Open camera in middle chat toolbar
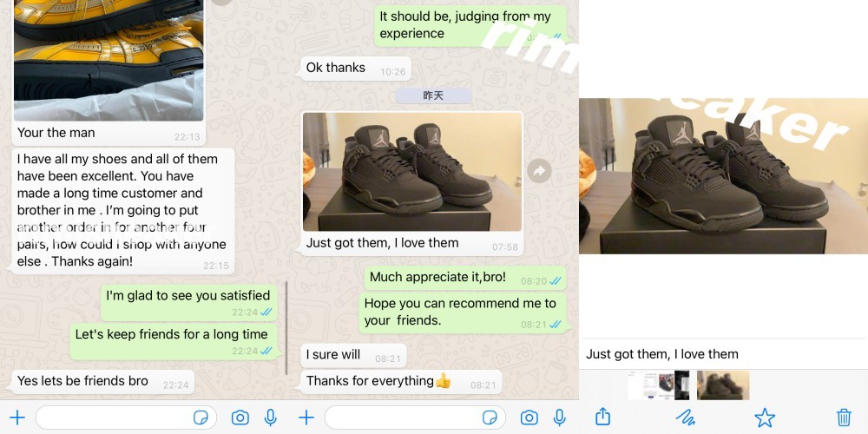 529,418
